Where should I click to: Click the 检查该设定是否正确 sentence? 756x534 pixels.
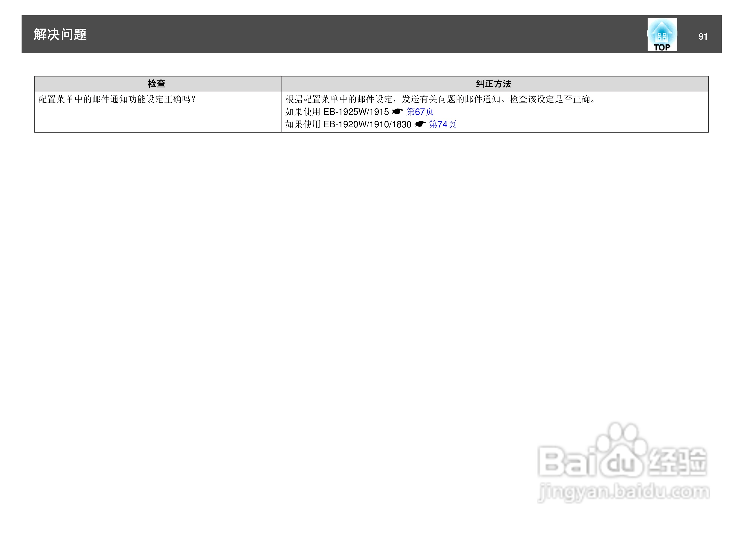point(550,99)
